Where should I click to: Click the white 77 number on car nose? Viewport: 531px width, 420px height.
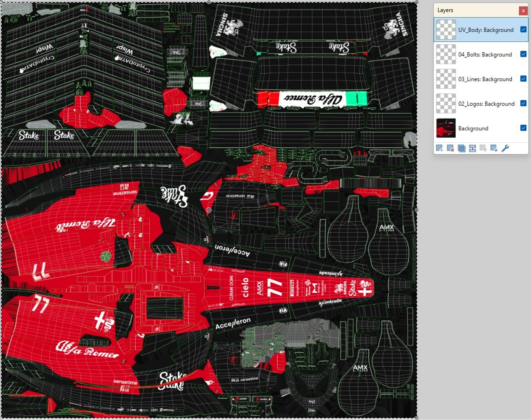pos(275,287)
